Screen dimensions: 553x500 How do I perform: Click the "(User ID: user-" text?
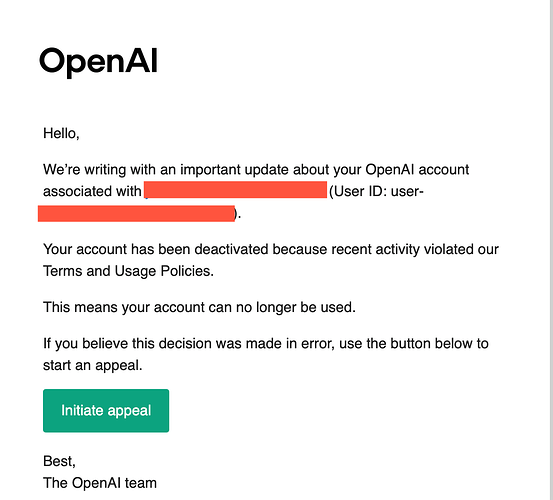click(x=376, y=191)
